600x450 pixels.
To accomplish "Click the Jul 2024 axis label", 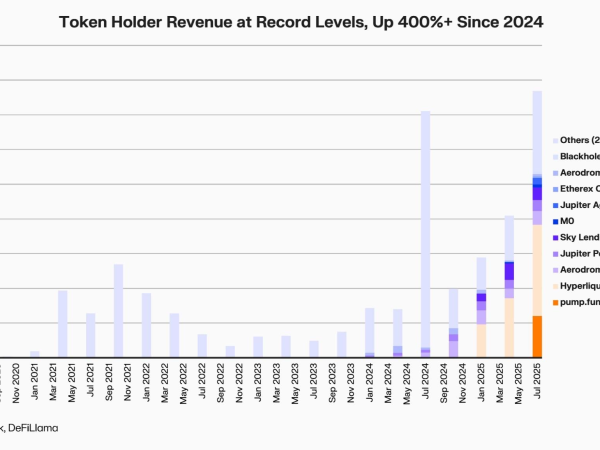I will (426, 381).
